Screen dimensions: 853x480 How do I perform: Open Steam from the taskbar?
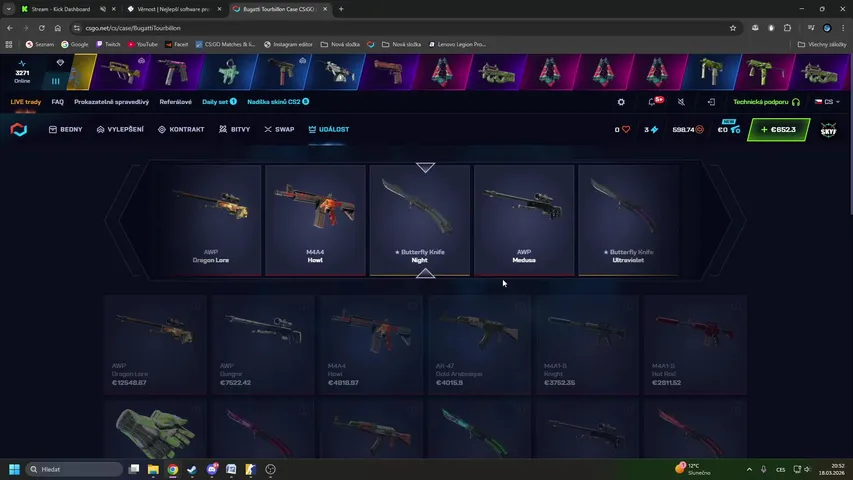click(x=192, y=469)
